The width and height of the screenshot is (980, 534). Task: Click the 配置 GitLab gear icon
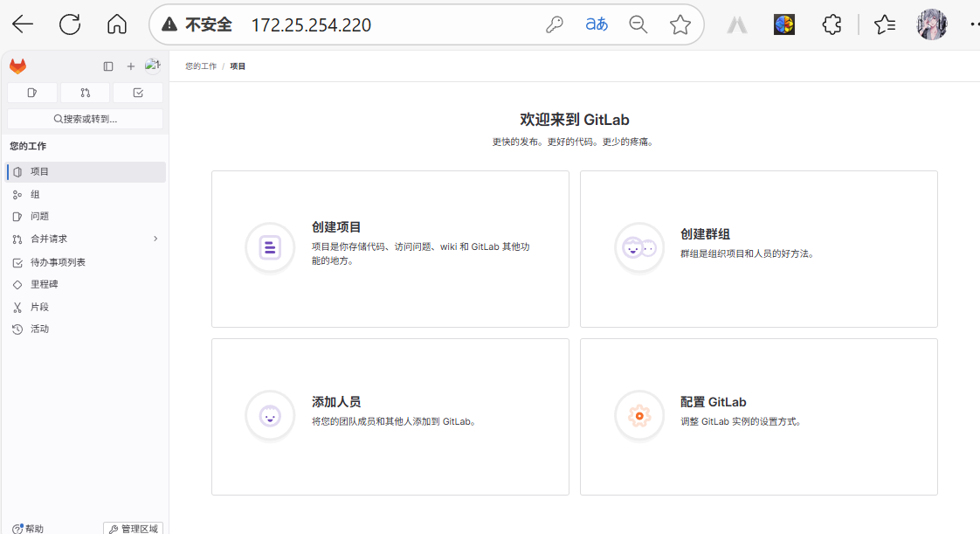pyautogui.click(x=638, y=416)
